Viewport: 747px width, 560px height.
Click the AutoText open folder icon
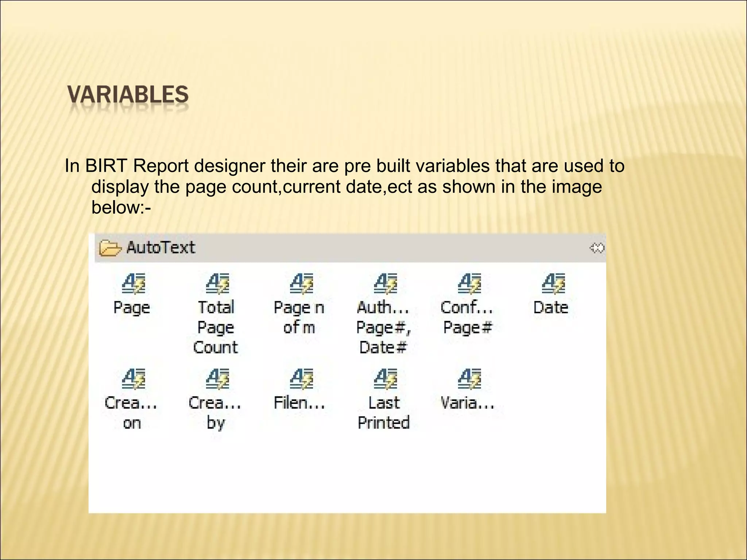click(x=110, y=248)
